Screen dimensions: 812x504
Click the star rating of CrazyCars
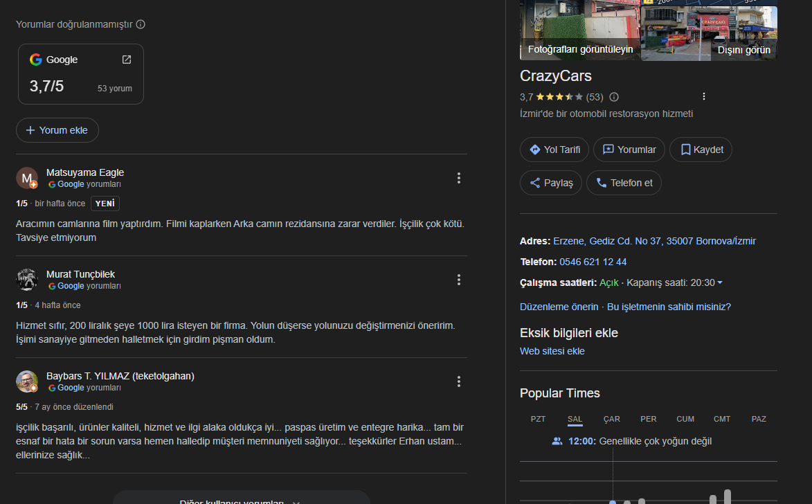559,97
